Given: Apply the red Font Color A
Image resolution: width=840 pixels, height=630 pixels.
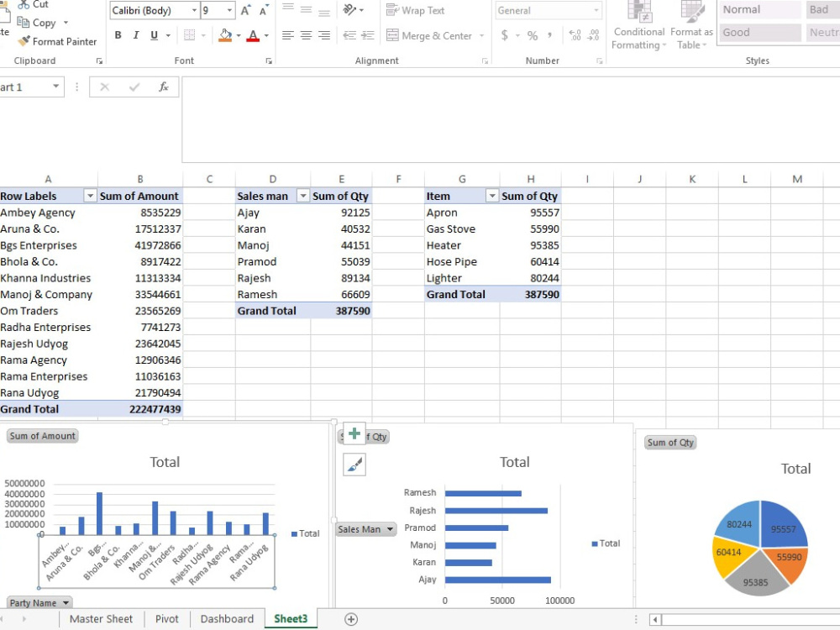Looking at the screenshot, I should tap(253, 35).
